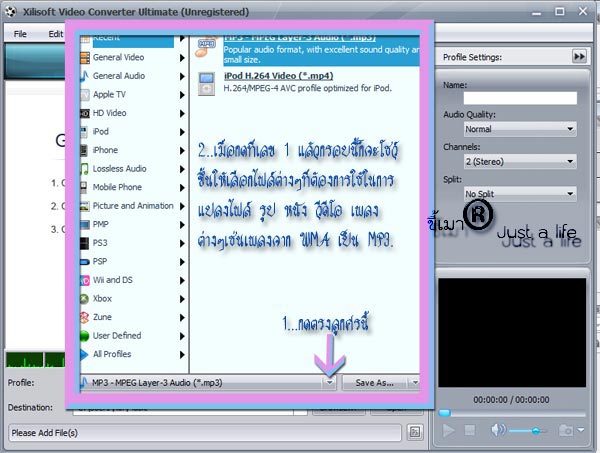The image size is (600, 453).
Task: Click the User Defined green ball icon
Action: click(x=85, y=336)
